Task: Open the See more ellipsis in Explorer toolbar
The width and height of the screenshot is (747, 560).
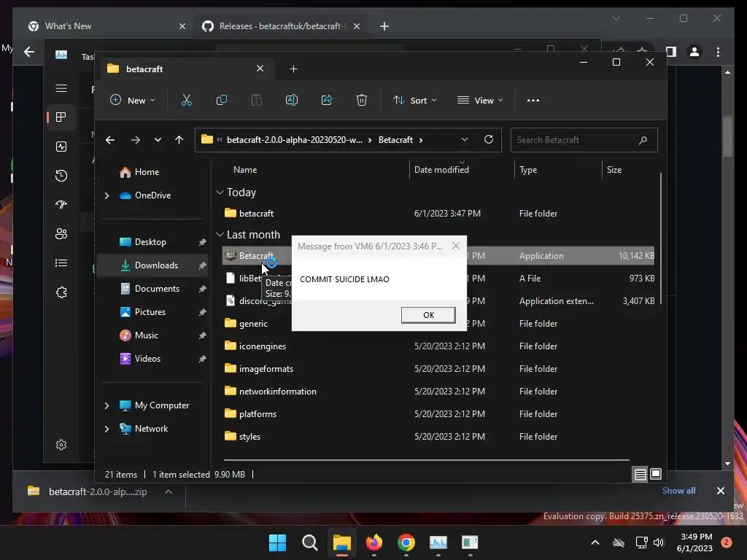Action: 533,101
